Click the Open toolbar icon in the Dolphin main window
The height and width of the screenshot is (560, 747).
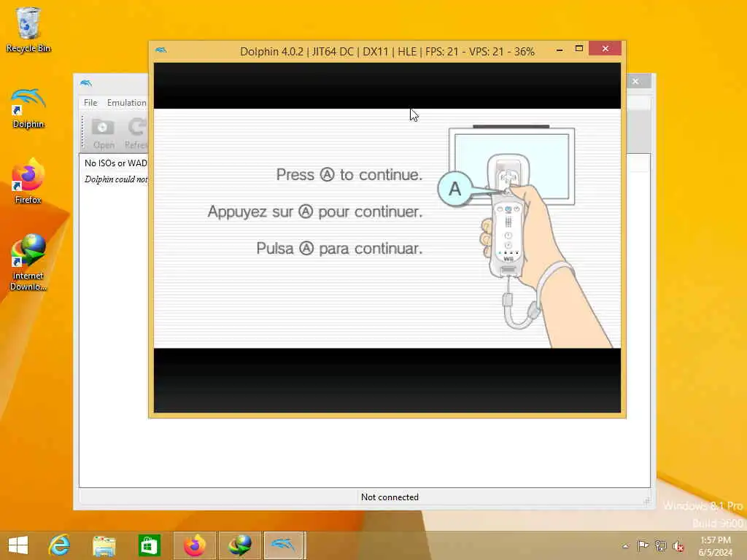104,133
